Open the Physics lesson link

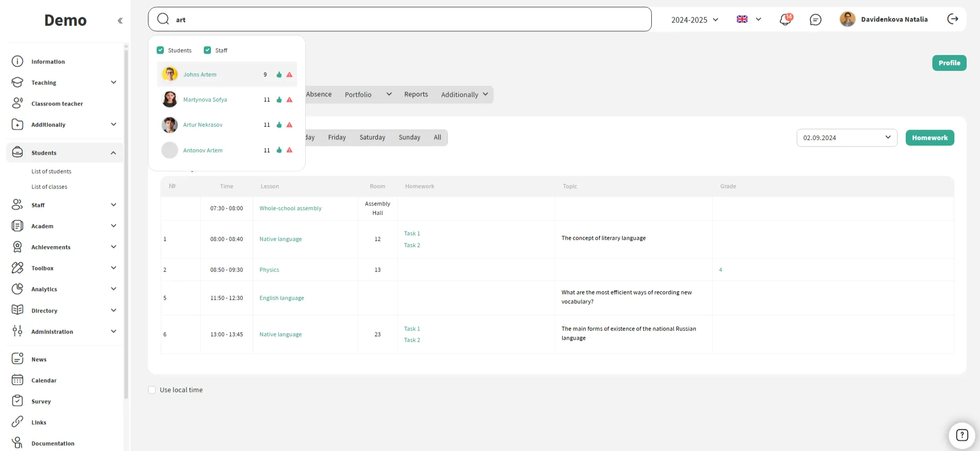tap(269, 270)
